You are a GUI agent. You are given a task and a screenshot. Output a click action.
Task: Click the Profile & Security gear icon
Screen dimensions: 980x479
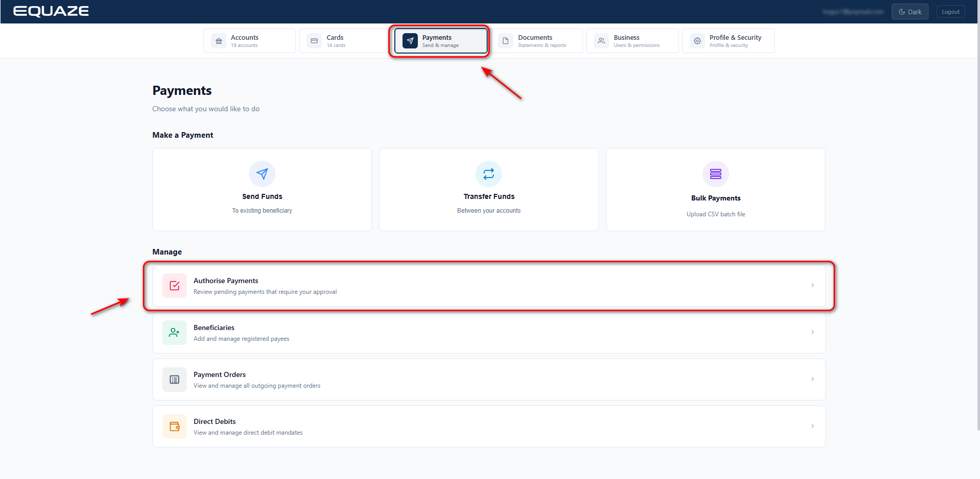[697, 41]
